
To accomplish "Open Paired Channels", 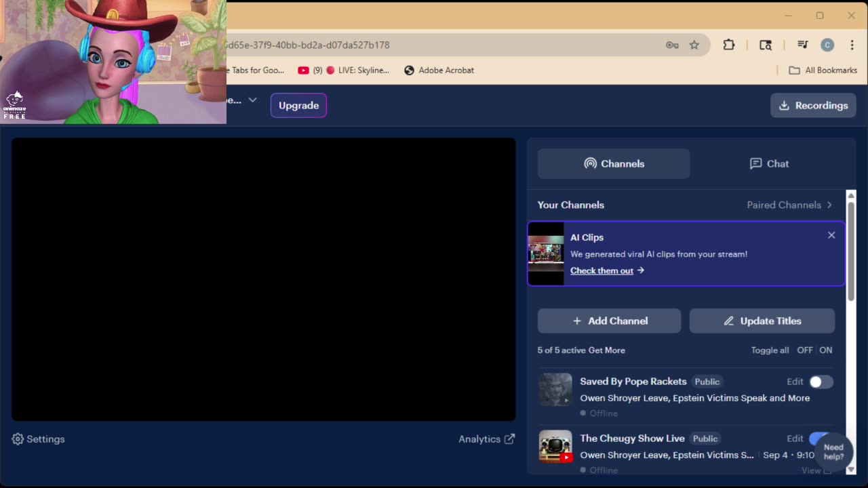I will click(x=789, y=205).
